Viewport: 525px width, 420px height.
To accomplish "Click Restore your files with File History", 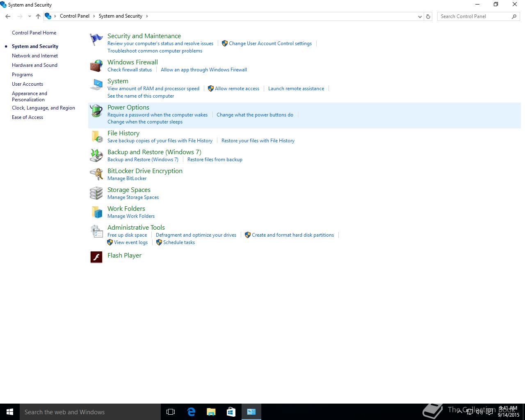I will coord(258,141).
